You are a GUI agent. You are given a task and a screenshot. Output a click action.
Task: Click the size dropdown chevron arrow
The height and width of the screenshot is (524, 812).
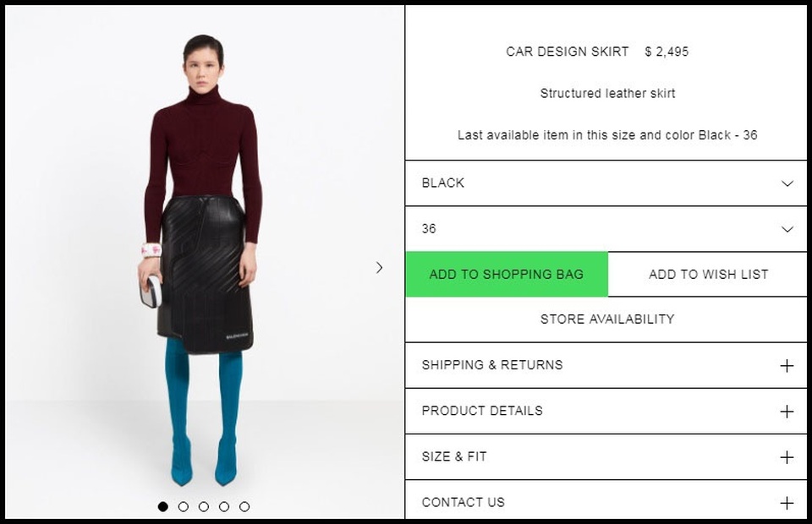[x=787, y=229]
